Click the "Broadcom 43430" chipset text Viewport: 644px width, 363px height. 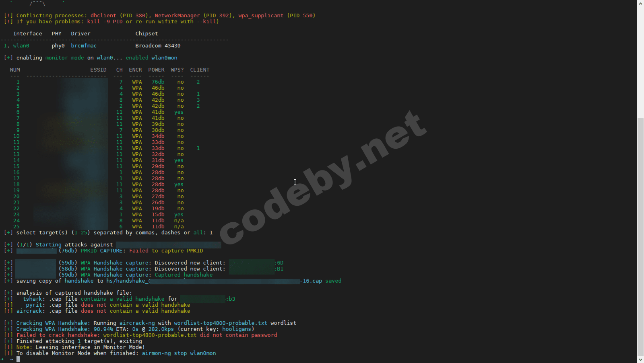pyautogui.click(x=158, y=46)
